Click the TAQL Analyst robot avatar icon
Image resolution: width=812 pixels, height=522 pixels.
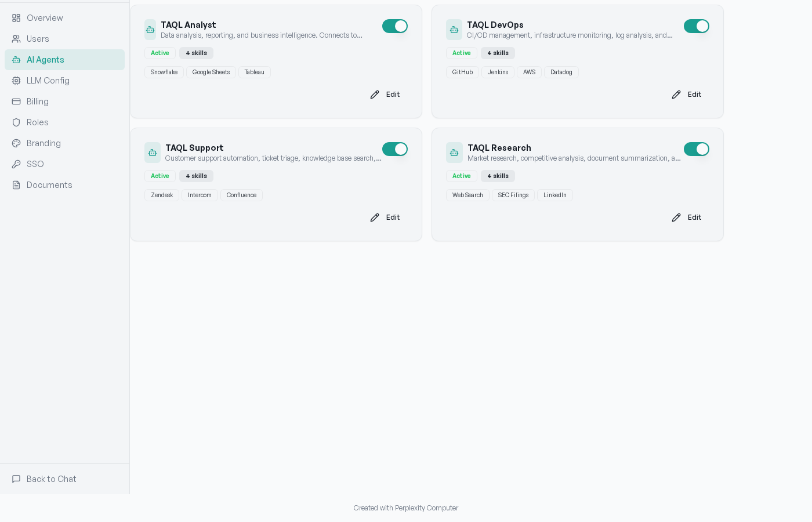150,29
